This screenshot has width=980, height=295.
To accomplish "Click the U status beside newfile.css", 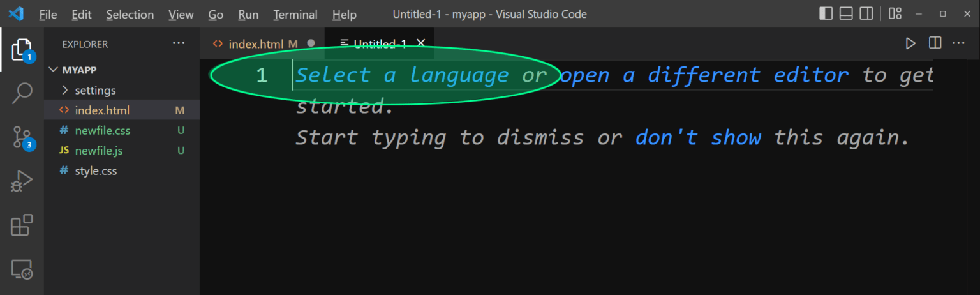I will [181, 130].
